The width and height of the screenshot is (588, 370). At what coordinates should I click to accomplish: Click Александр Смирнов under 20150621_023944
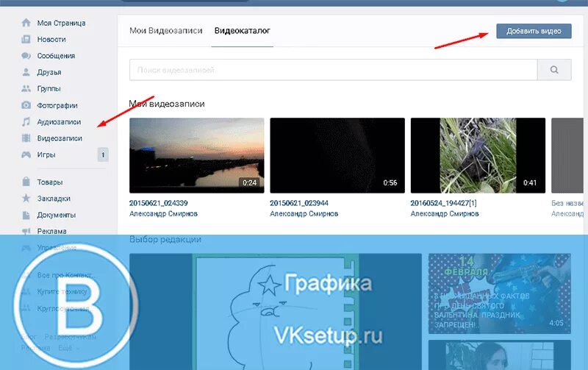pyautogui.click(x=304, y=213)
